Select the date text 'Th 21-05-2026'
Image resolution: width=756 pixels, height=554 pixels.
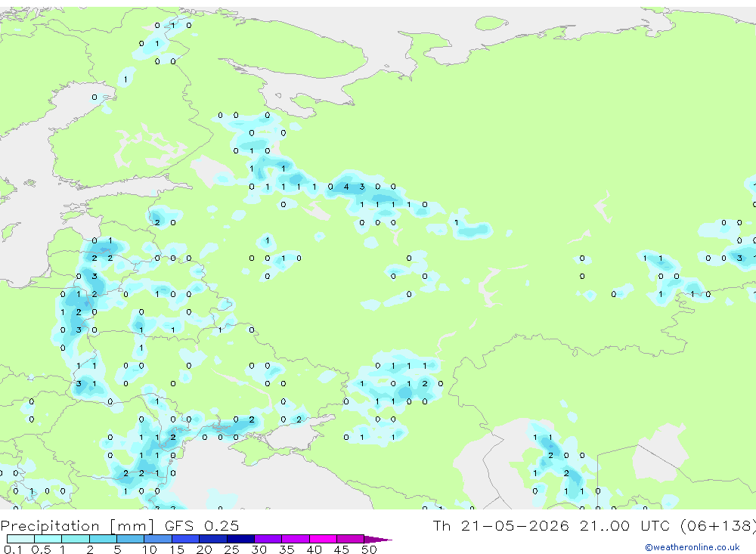501,526
